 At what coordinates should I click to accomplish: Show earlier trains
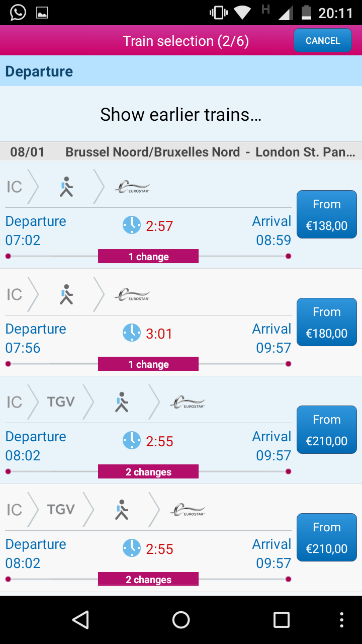click(181, 114)
